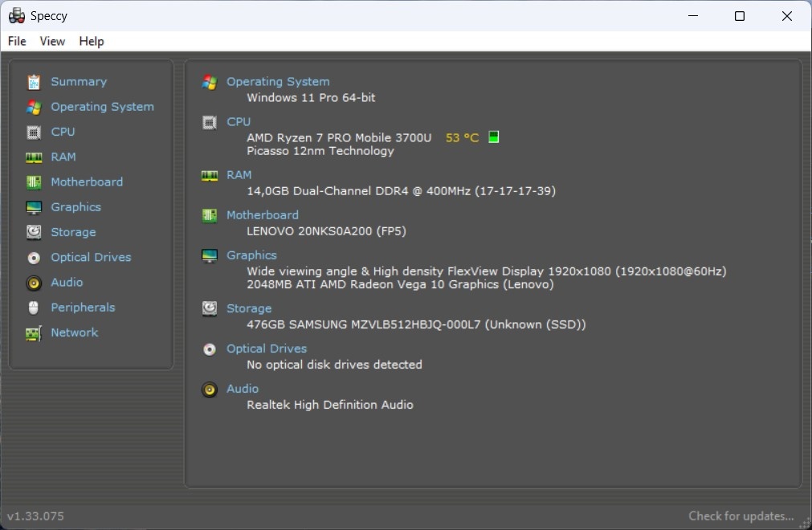
Task: Click the Storage drive icon in the sidebar
Action: pyautogui.click(x=34, y=232)
